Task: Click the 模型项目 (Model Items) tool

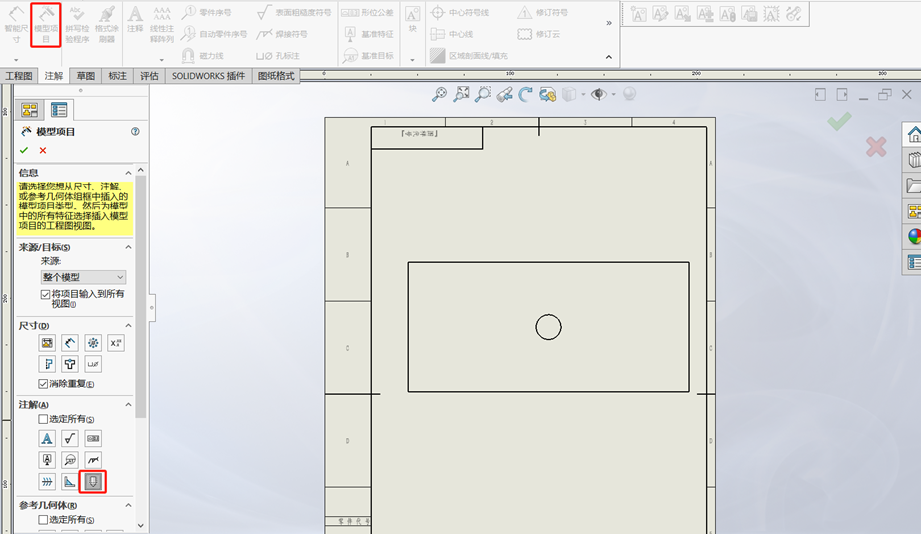Action: [46, 24]
